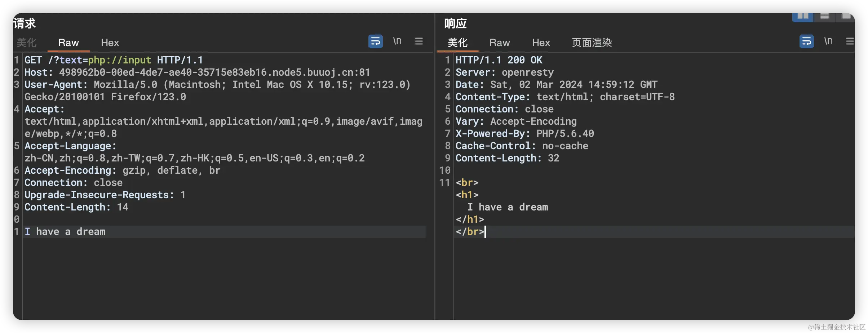Click the php://input parameter in the request line
Screen dimensions: 868x333
point(120,60)
